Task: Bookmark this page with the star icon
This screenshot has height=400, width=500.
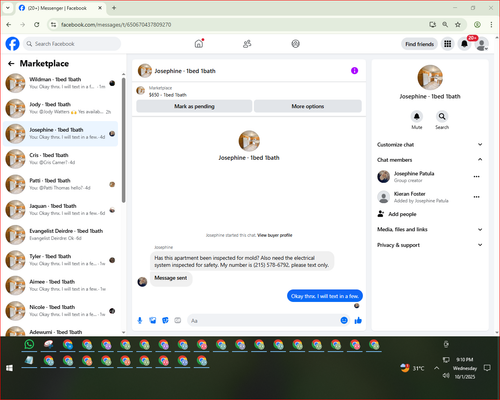Action: coord(458,25)
